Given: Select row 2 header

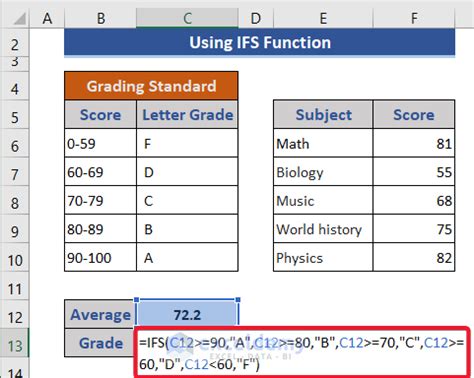Looking at the screenshot, I should point(15,44).
